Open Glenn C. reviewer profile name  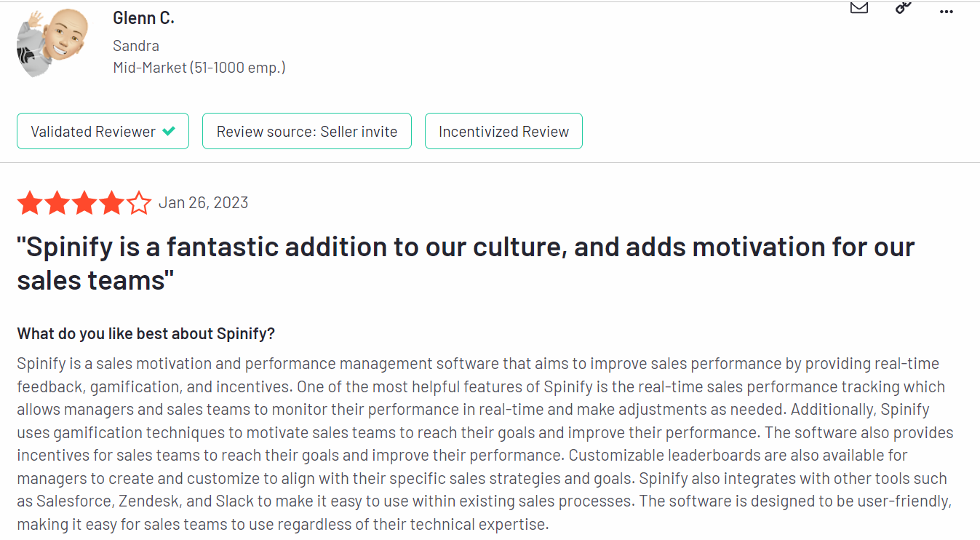click(143, 18)
